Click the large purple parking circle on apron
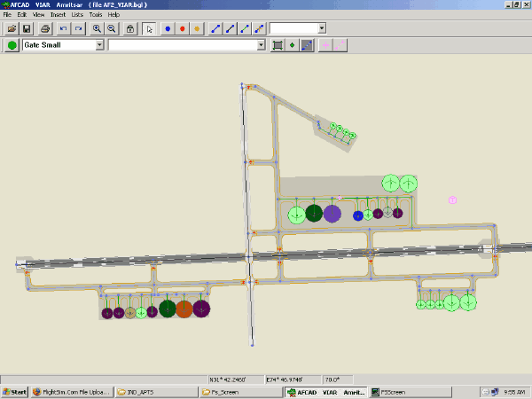The width and height of the screenshot is (532, 399). [x=332, y=214]
